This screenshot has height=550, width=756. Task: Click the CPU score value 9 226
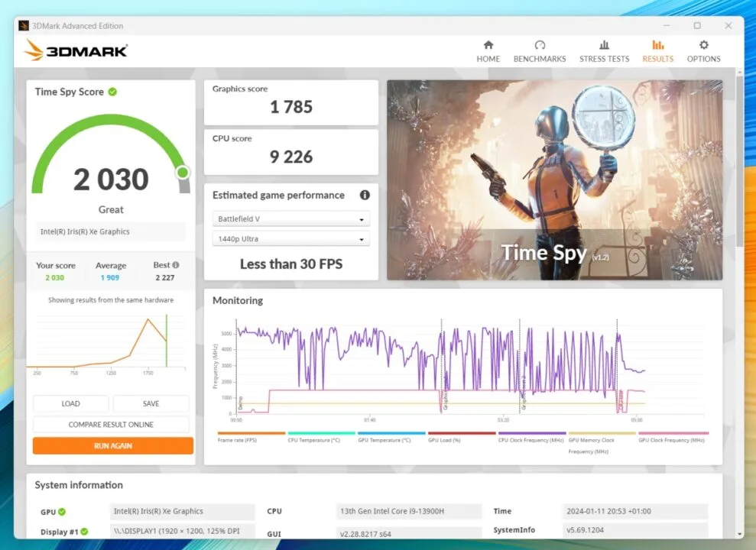point(291,157)
